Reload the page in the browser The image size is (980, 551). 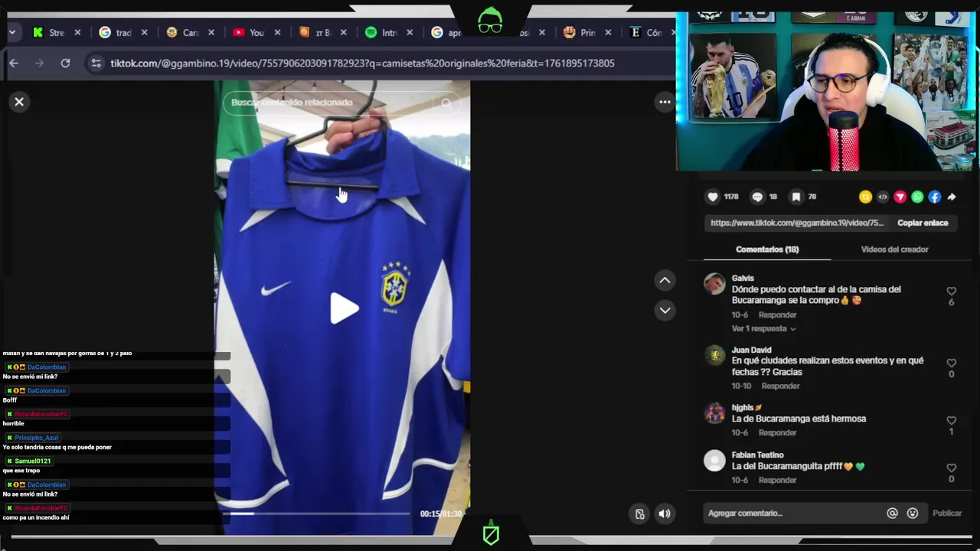point(65,63)
